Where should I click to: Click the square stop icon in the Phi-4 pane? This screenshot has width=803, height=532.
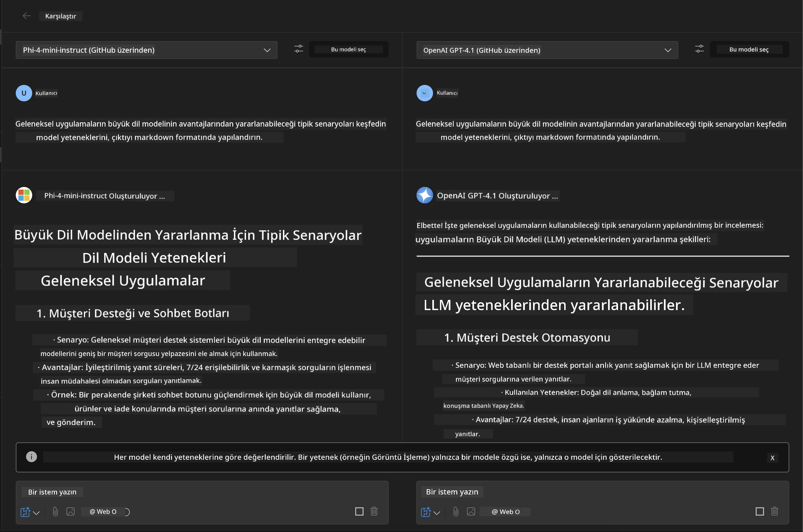tap(359, 511)
